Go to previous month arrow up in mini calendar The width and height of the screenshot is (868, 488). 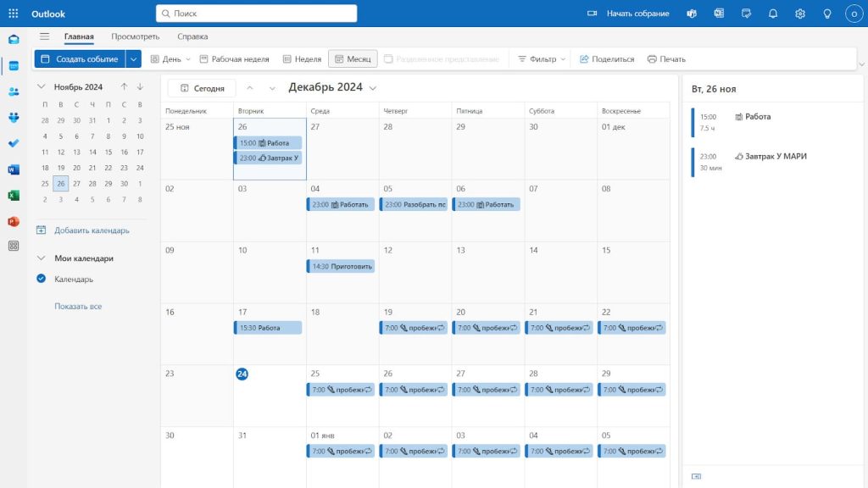coord(124,87)
